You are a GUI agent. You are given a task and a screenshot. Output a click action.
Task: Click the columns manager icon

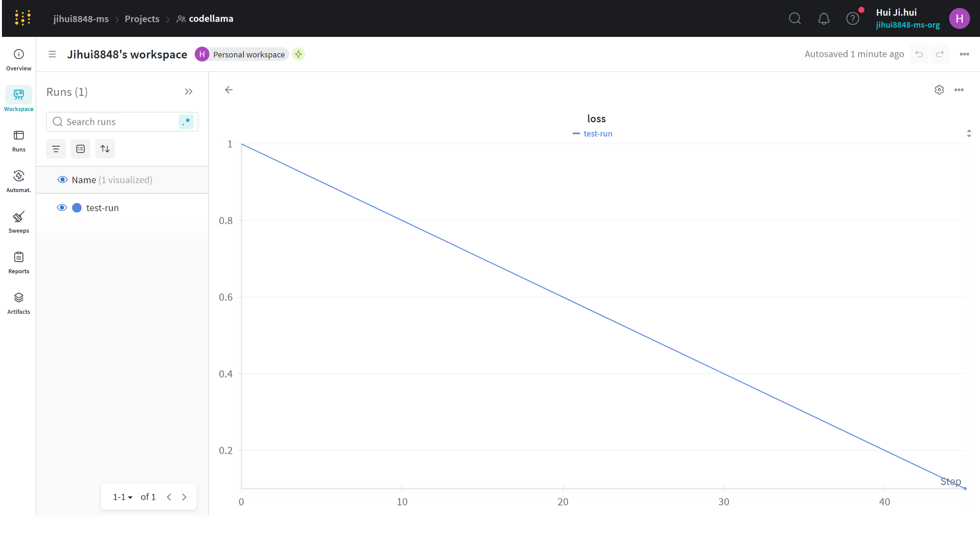[80, 149]
